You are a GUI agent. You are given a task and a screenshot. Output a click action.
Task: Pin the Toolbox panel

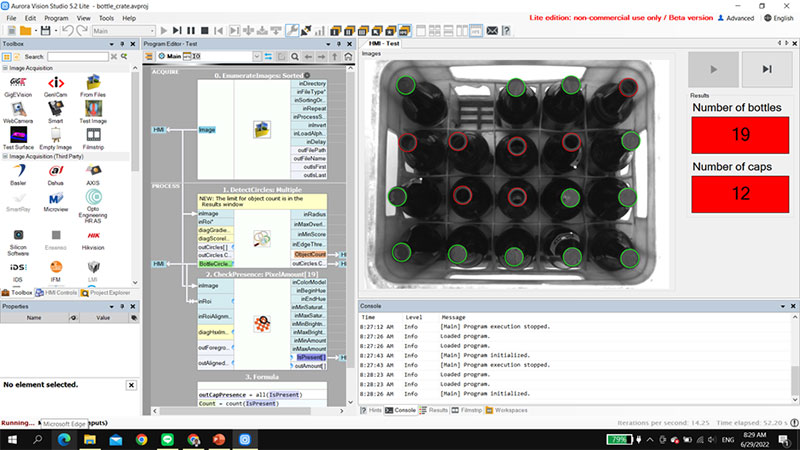point(122,44)
